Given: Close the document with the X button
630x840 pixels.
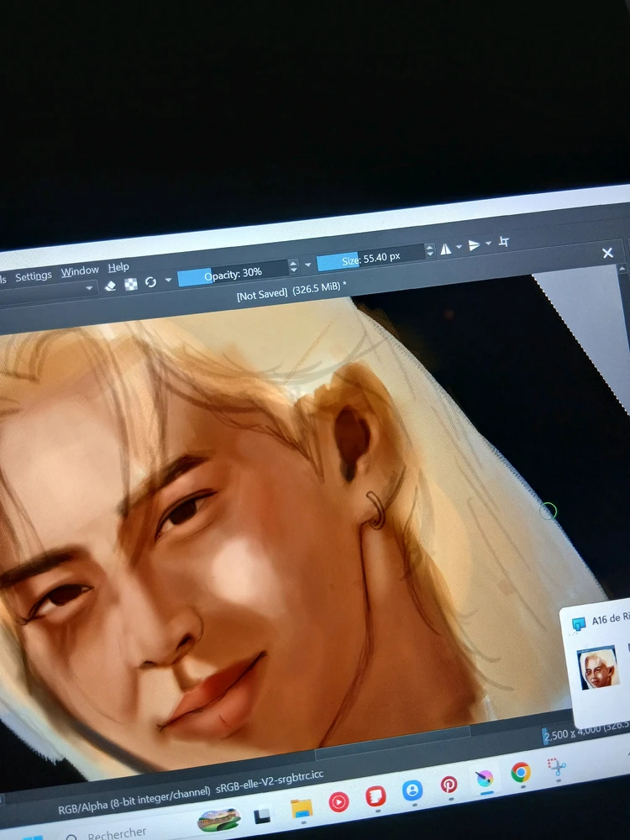Looking at the screenshot, I should (x=607, y=253).
